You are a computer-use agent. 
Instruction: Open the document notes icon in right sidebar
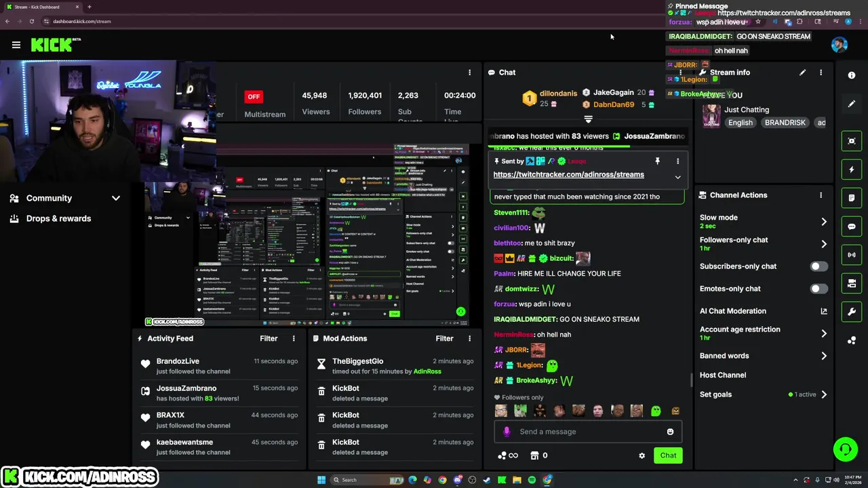(852, 198)
